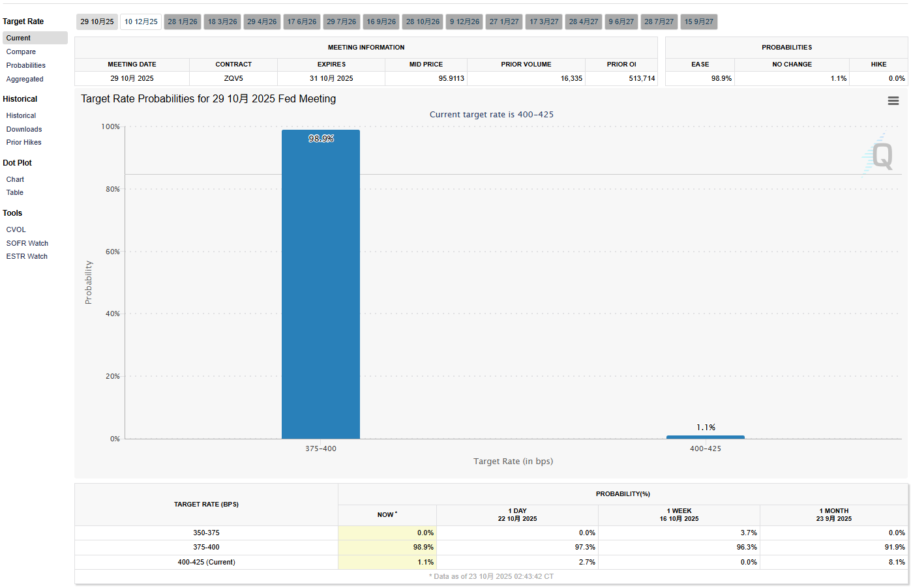Open the Compare view in sidebar
Viewport: 911px width, 588px height.
coord(21,51)
